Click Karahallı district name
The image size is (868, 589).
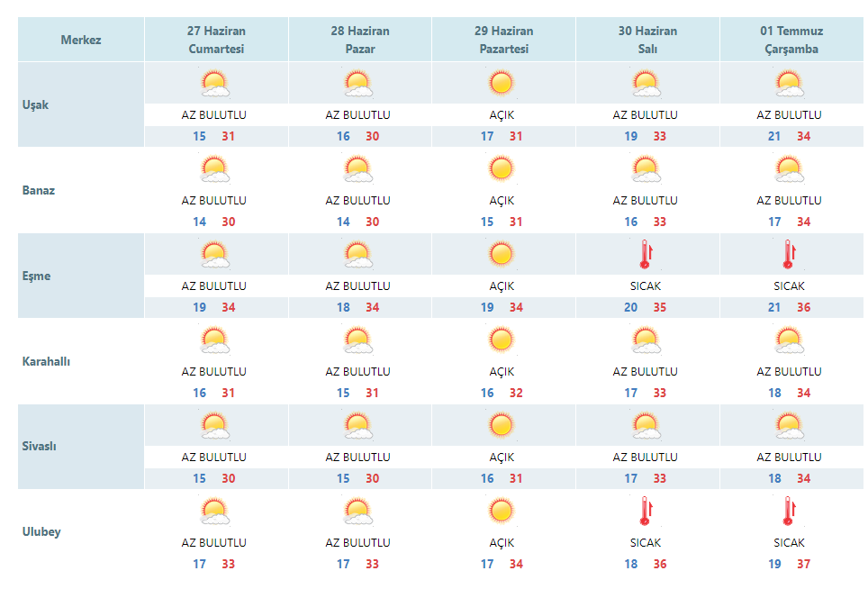pos(46,361)
